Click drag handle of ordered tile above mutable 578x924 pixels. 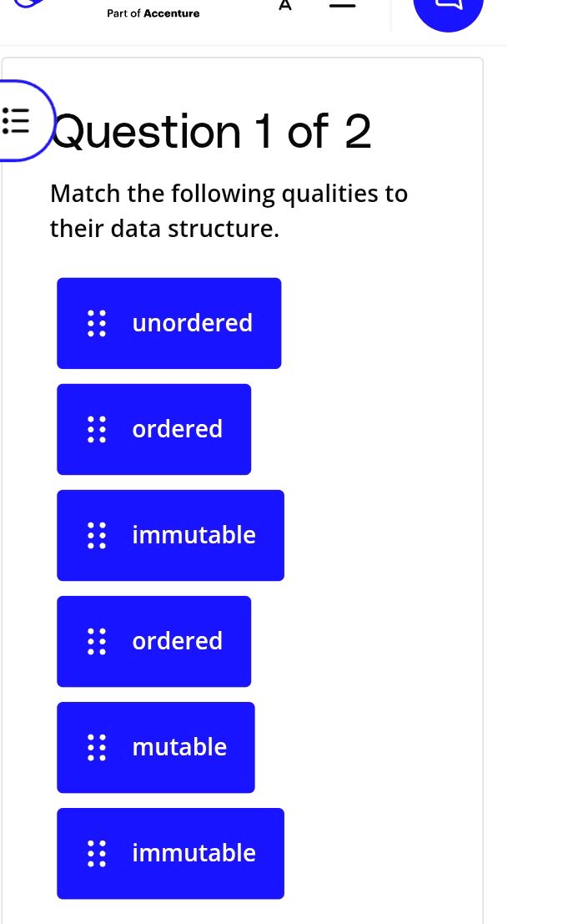pyautogui.click(x=98, y=641)
